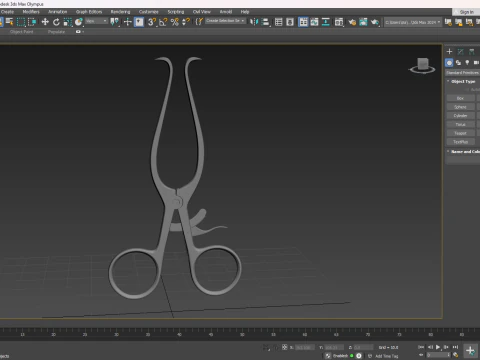Click the Torus primitive button
The image size is (480, 360).
tap(460, 124)
